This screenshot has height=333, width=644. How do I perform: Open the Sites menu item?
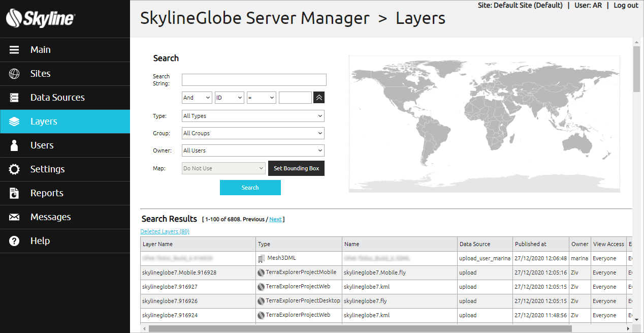pyautogui.click(x=65, y=74)
